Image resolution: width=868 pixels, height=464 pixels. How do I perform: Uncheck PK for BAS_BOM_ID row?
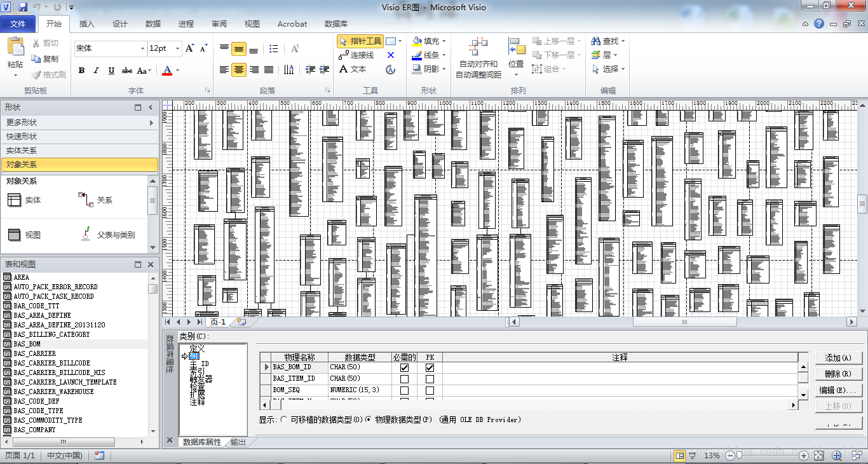[430, 367]
